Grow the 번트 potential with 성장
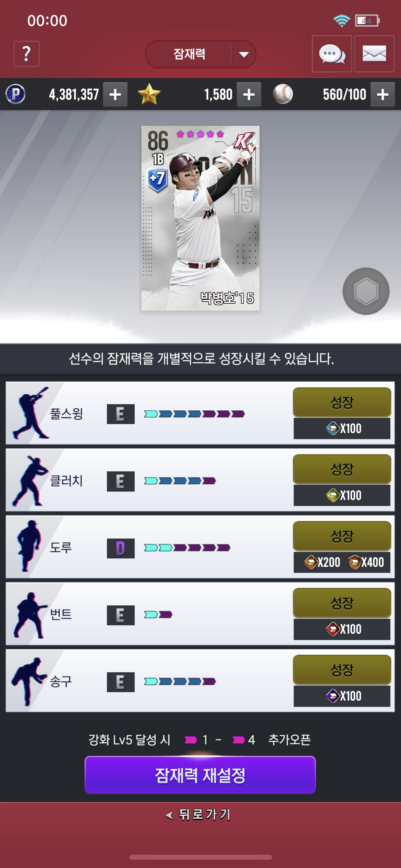Screen dimensions: 401x868 pyautogui.click(x=342, y=603)
